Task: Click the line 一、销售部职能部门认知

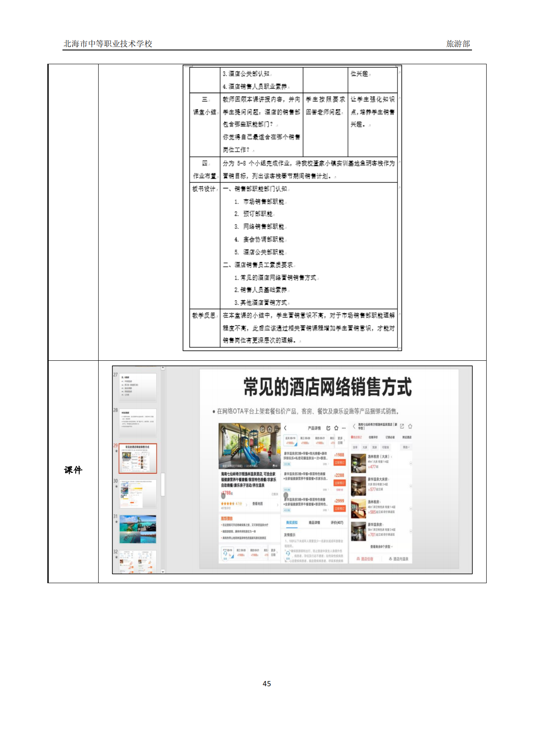Action: click(255, 189)
